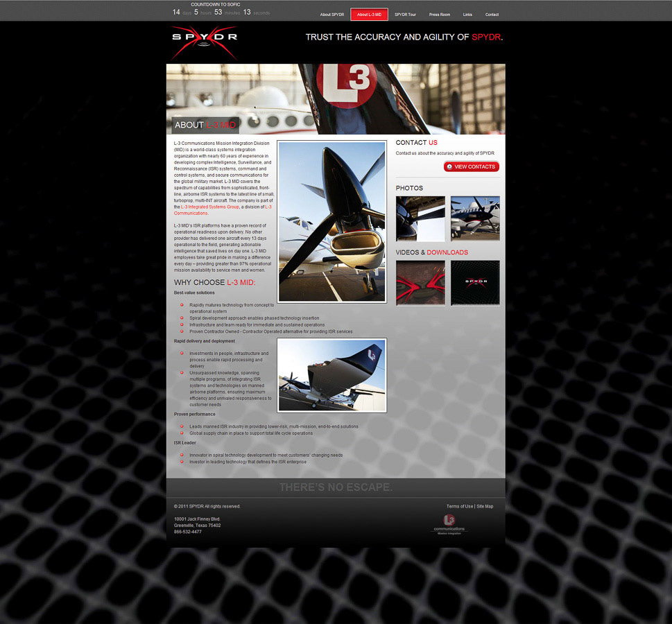Click the 'Contact Us' heading
This screenshot has height=624, width=672.
coord(416,143)
